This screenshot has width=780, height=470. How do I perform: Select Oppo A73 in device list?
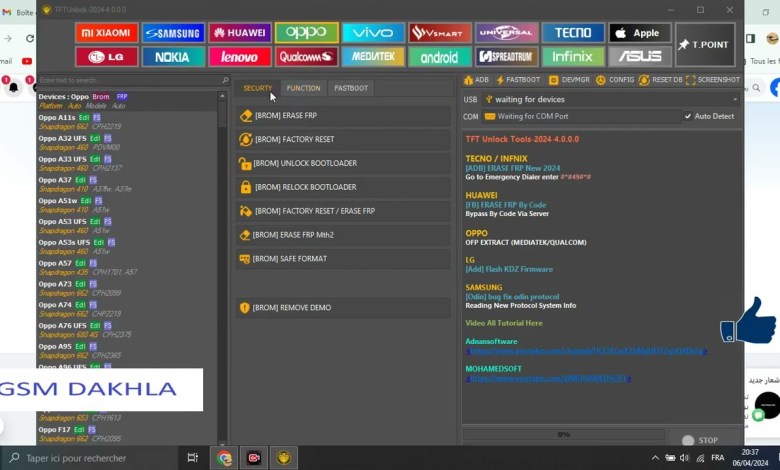point(127,289)
